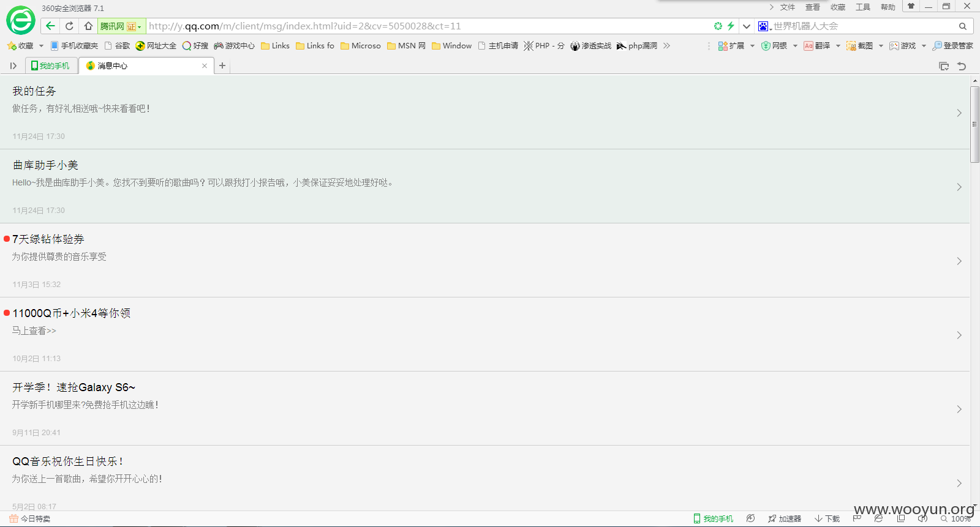Open the 我的任务 message
980x527 pixels.
[485, 112]
